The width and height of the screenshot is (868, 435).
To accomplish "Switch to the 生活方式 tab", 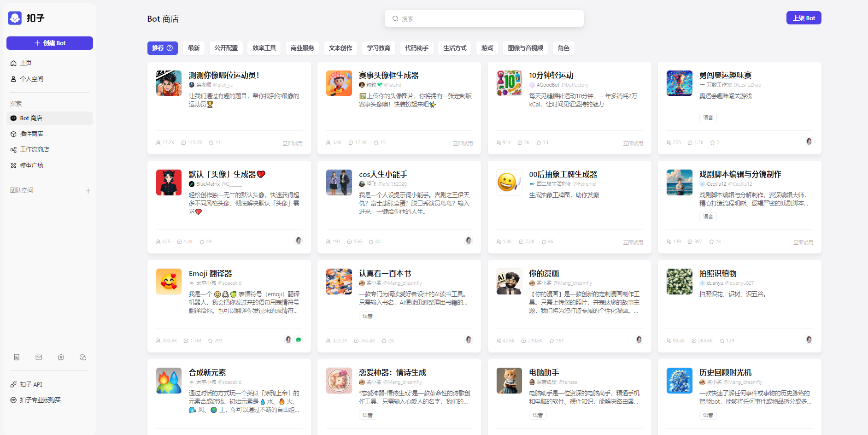I will click(x=455, y=48).
